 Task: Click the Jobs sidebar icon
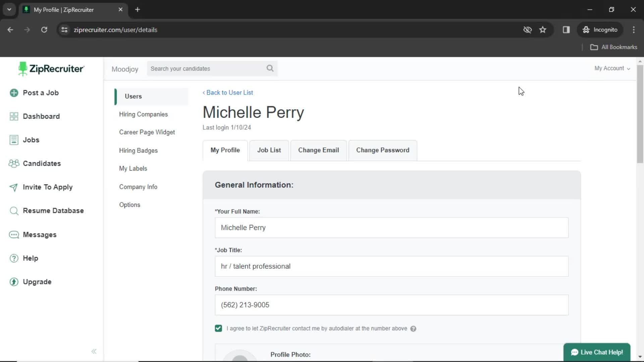tap(14, 140)
